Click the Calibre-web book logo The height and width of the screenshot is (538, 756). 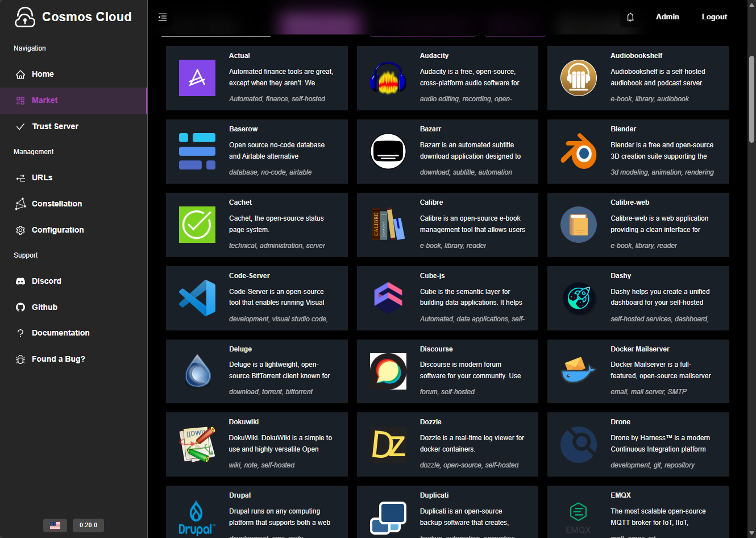[579, 225]
